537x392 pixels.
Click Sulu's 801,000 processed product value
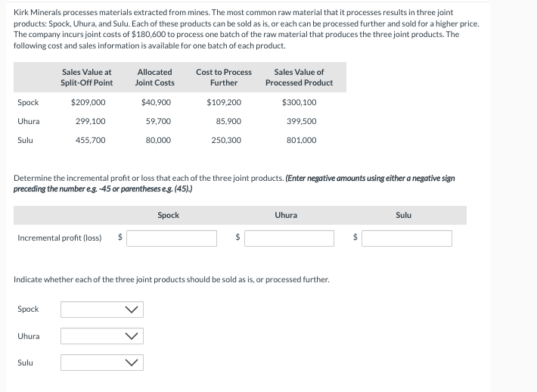301,140
